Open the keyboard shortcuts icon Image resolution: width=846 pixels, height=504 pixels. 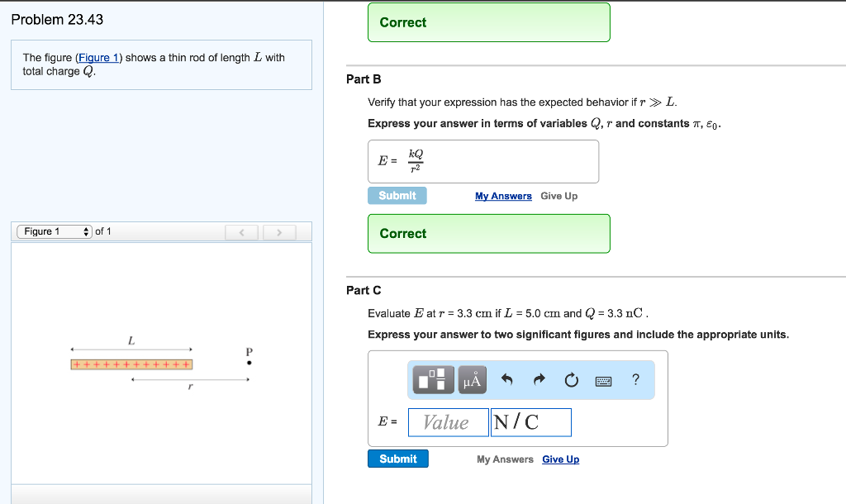pos(603,380)
